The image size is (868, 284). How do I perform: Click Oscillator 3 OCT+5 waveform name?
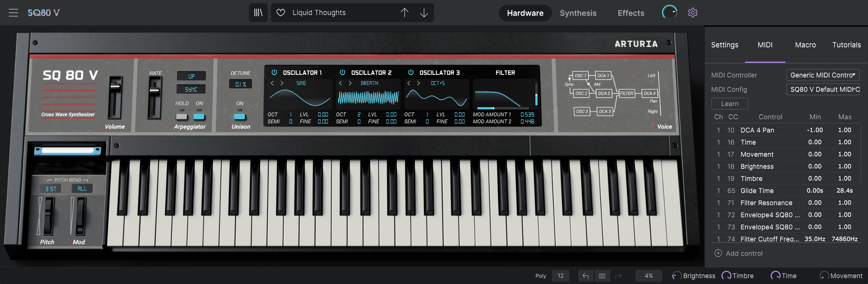tap(438, 83)
